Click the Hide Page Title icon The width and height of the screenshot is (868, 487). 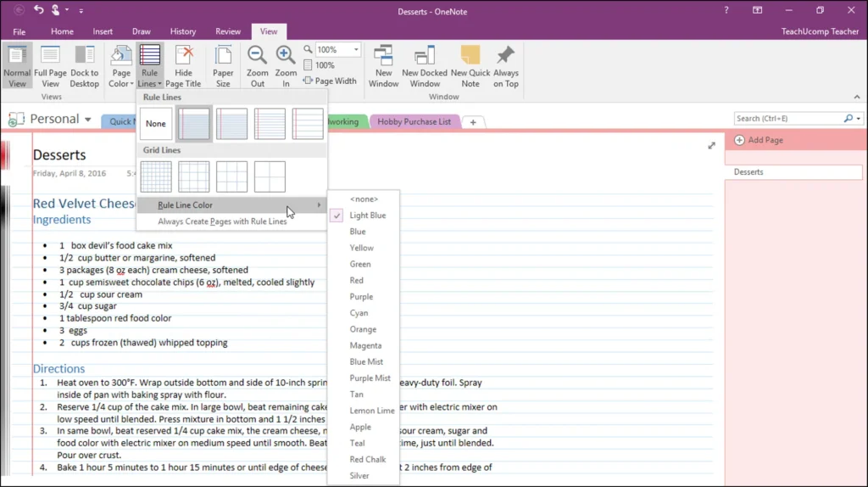183,66
